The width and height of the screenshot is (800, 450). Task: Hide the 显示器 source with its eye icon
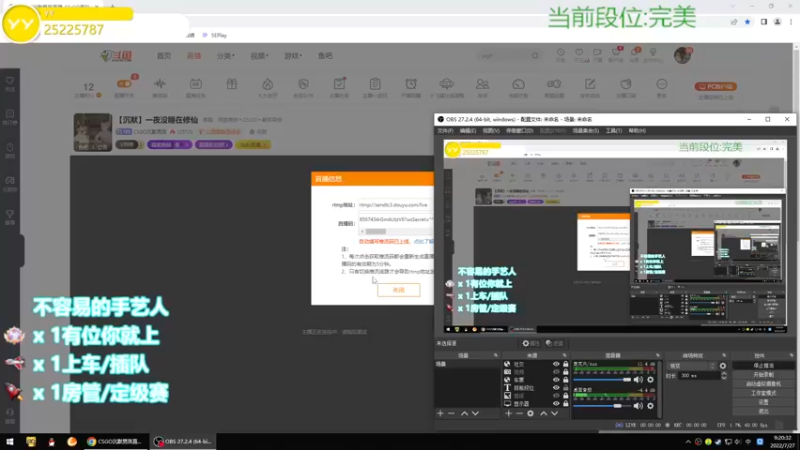[556, 404]
